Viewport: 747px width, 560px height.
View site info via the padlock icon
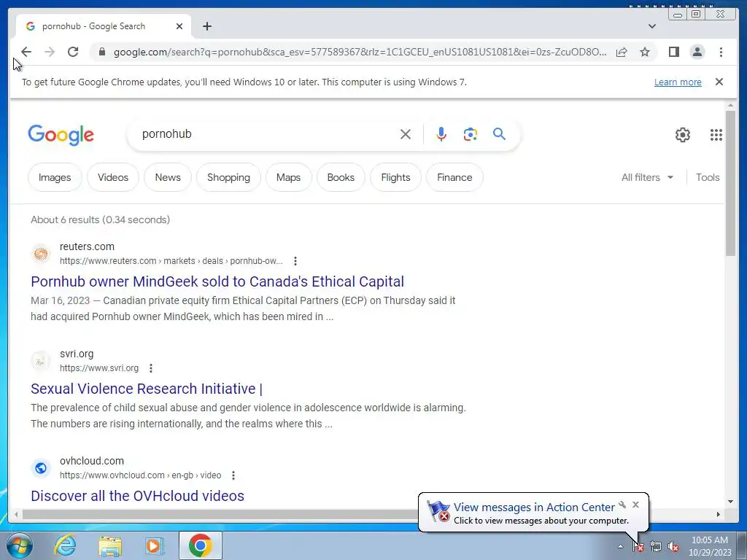click(x=101, y=52)
